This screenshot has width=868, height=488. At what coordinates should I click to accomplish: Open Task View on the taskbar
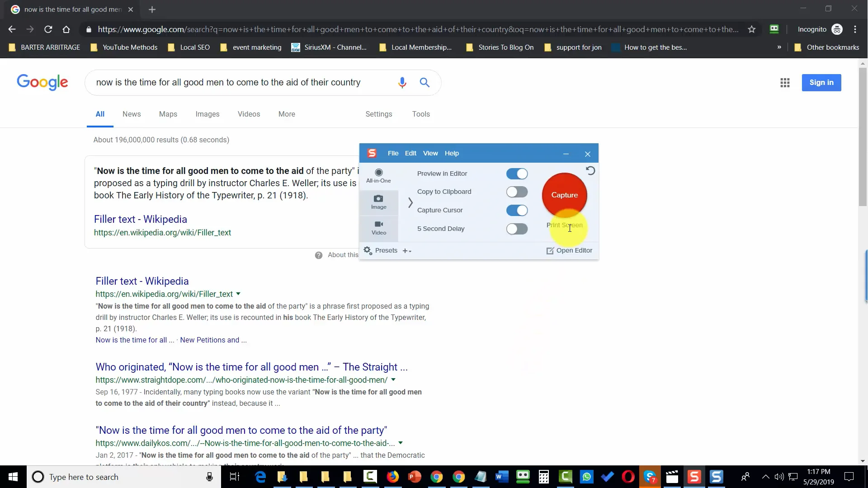pos(235,477)
